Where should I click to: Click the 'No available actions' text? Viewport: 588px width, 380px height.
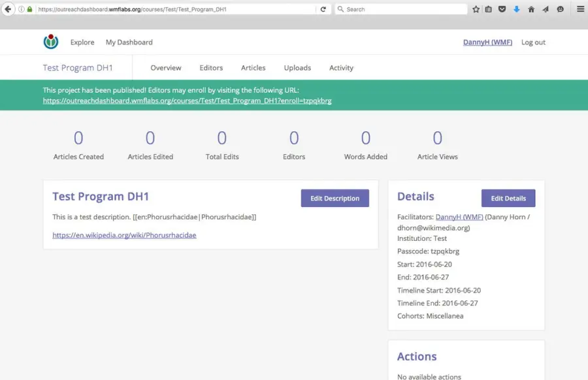click(429, 377)
